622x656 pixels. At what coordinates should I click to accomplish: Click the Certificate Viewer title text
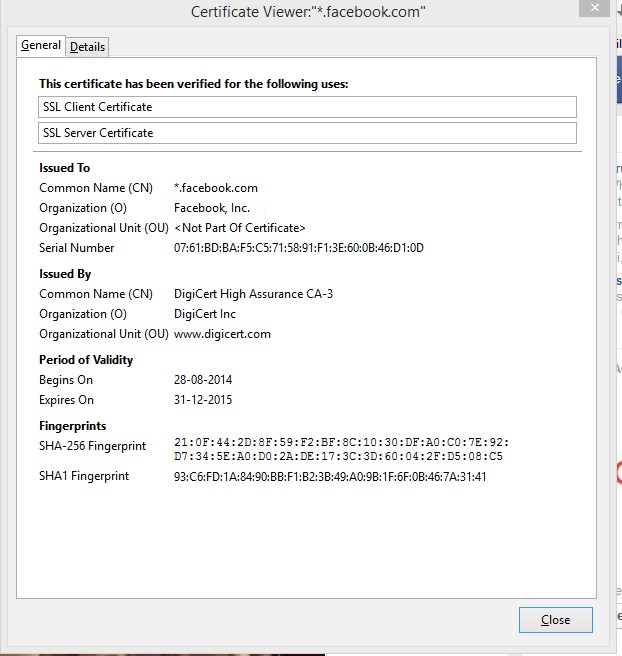pos(308,12)
